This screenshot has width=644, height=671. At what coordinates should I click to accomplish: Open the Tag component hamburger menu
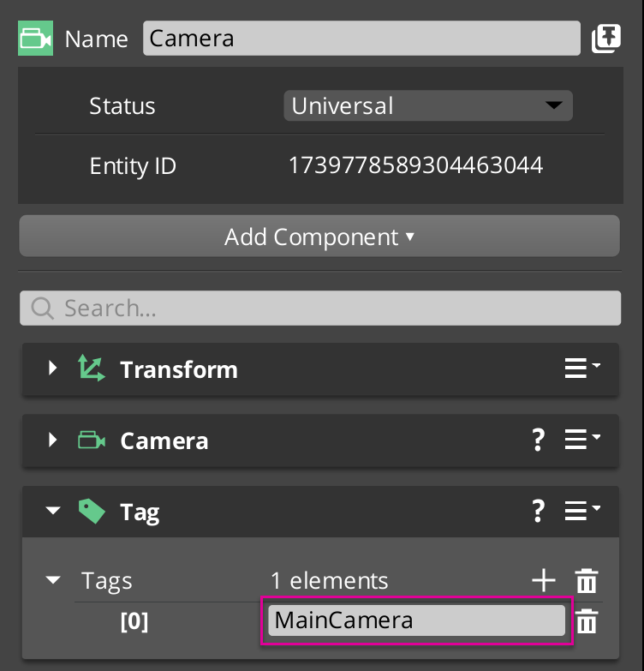pos(582,512)
